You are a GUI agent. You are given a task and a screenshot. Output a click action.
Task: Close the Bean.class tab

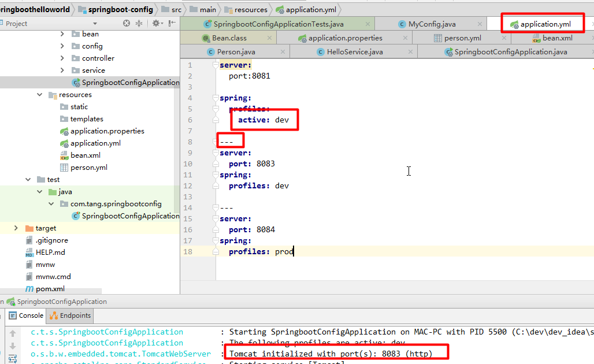[x=269, y=38]
